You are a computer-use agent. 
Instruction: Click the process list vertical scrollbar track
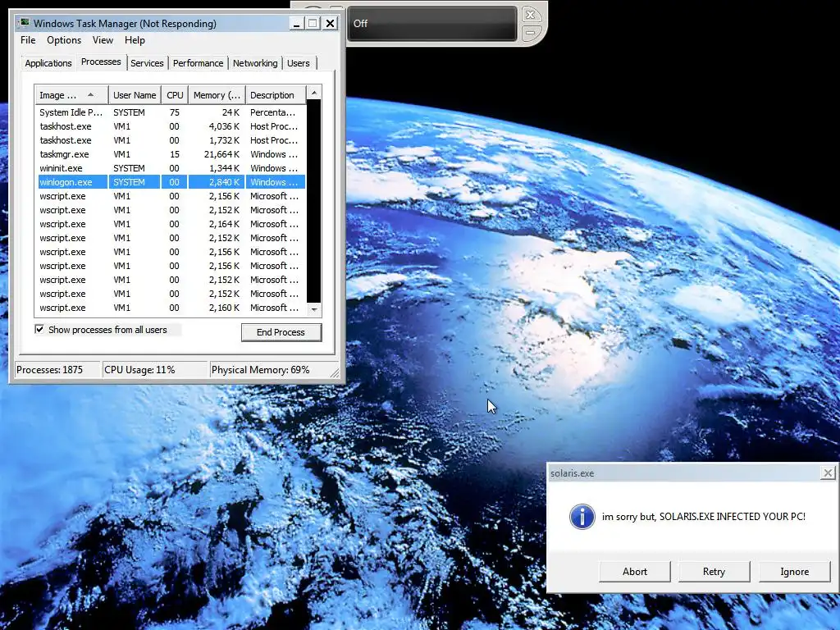[314, 201]
